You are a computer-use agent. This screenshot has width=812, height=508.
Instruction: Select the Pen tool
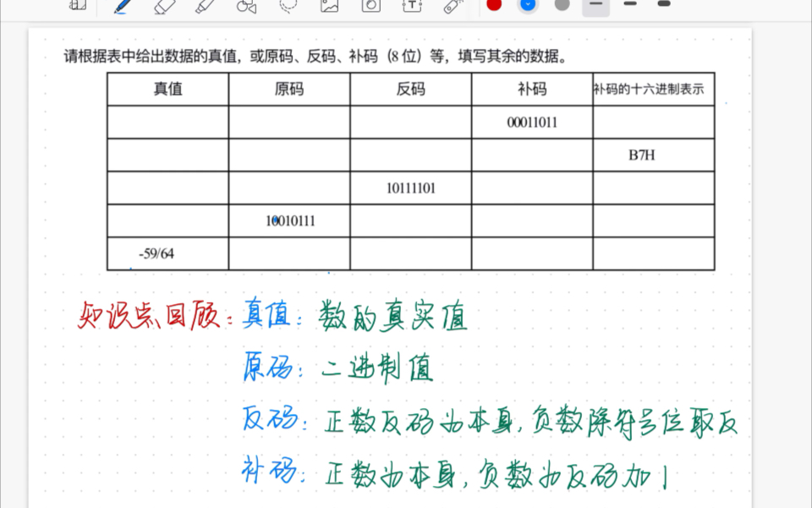click(x=121, y=8)
